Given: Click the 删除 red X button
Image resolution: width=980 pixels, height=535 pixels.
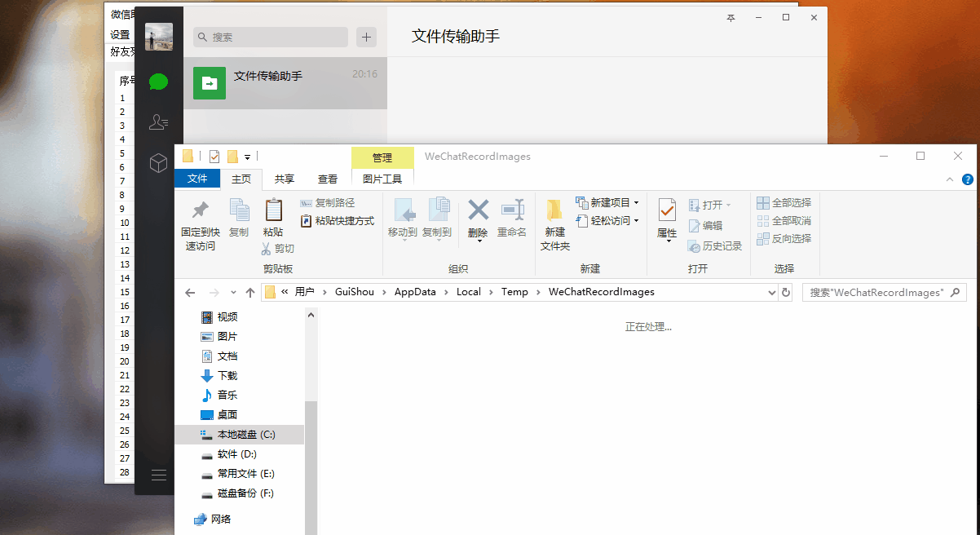Looking at the screenshot, I should tap(478, 210).
